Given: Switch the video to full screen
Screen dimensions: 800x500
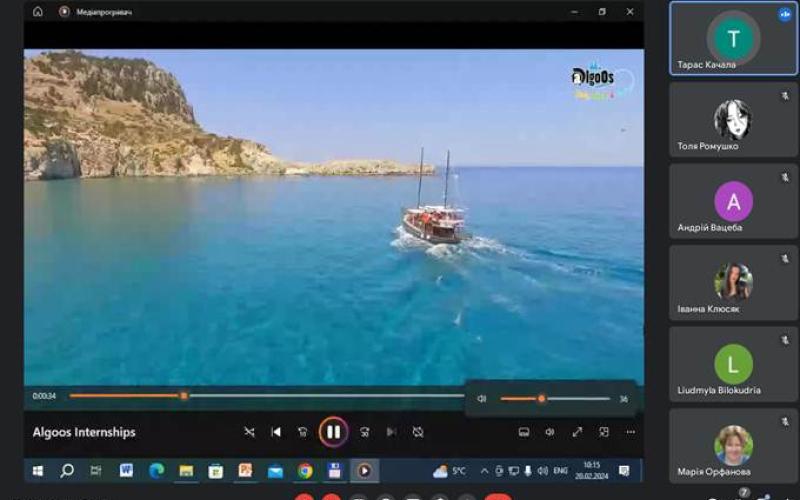Looking at the screenshot, I should [x=577, y=432].
